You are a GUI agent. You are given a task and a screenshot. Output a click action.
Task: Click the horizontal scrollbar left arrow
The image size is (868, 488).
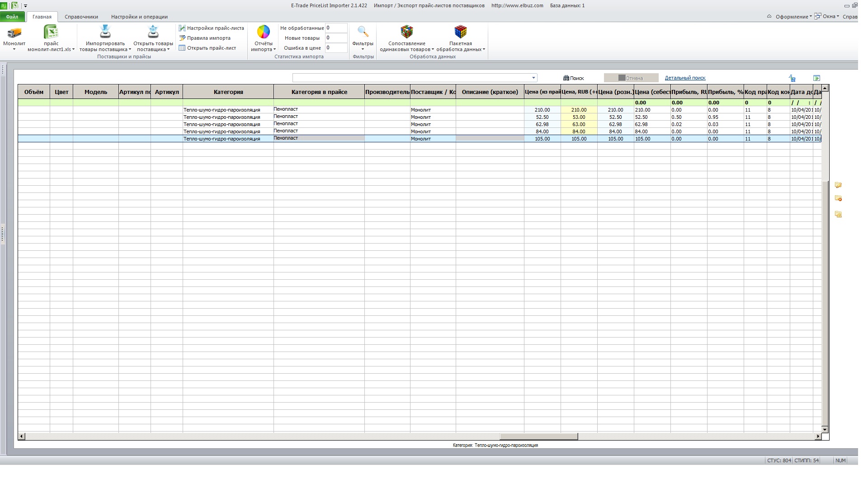(21, 436)
